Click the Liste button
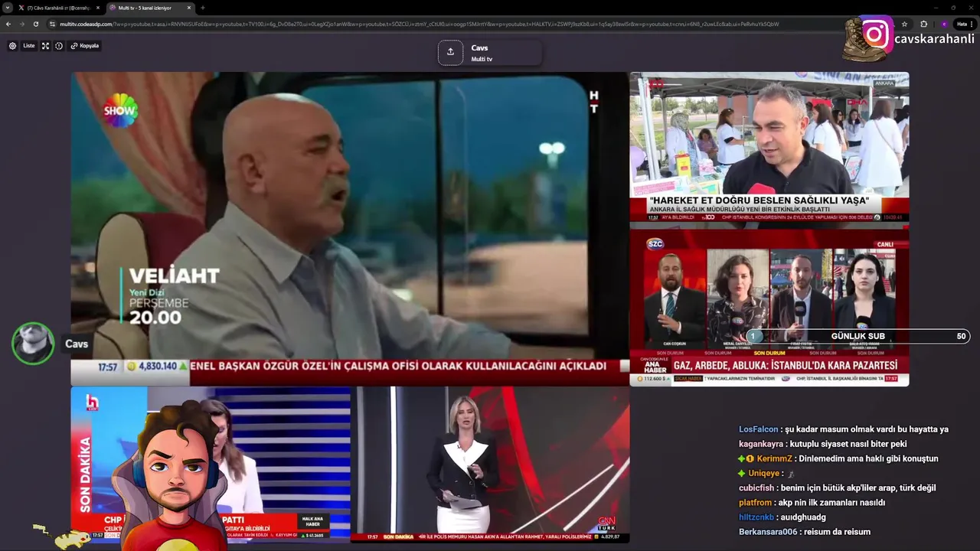 (x=28, y=46)
